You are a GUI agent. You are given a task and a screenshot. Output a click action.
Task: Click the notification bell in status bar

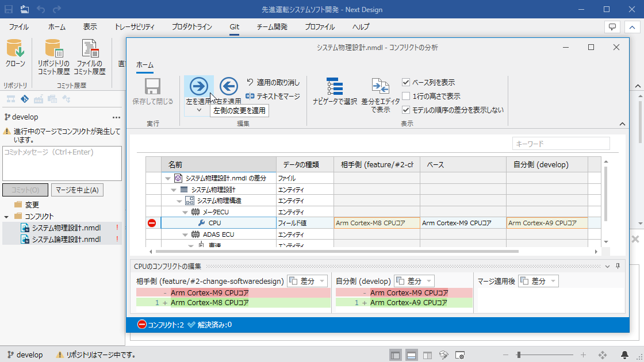pyautogui.click(x=624, y=355)
